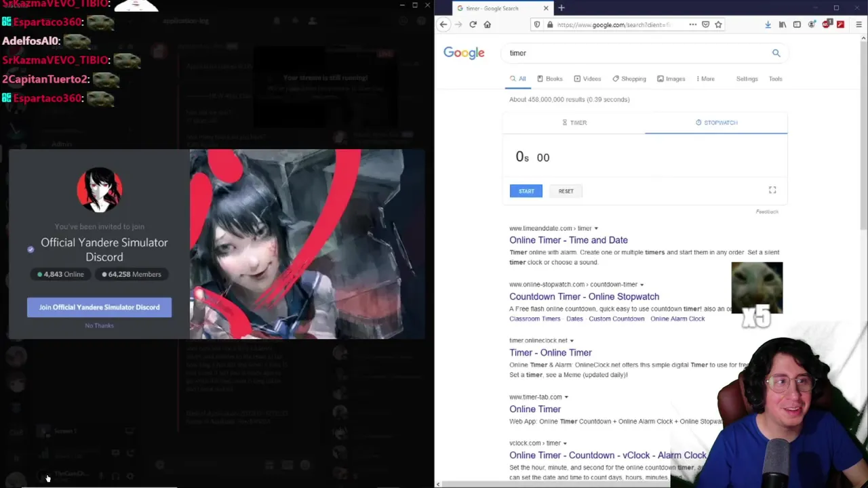Click the Discord invite artwork image

tap(307, 244)
